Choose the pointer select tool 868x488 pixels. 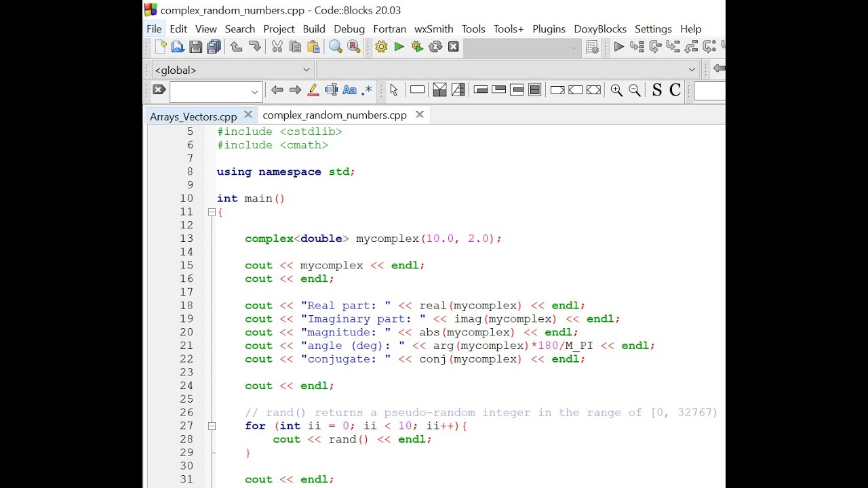394,90
